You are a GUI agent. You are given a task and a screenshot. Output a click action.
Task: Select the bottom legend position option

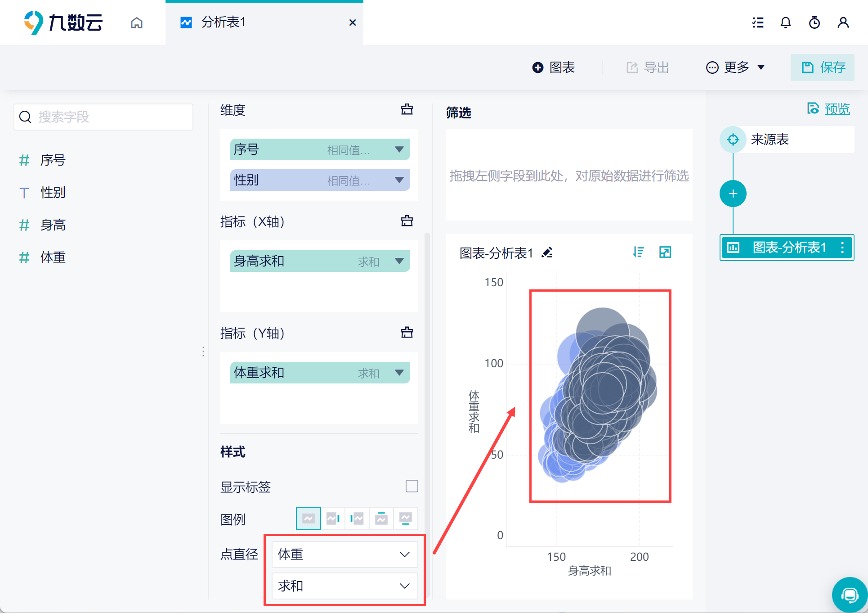coord(405,518)
